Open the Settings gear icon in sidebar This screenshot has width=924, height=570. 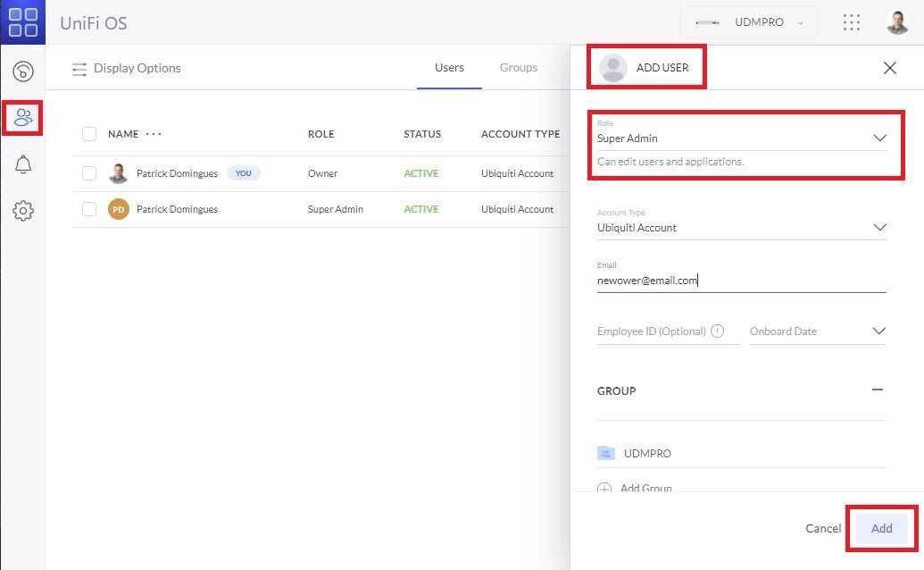coord(23,211)
